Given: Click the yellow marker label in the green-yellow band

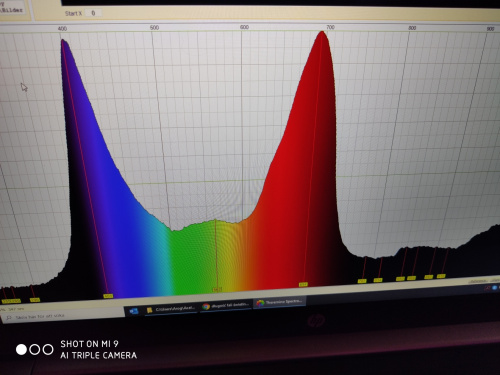Looking at the screenshot, I should (217, 290).
